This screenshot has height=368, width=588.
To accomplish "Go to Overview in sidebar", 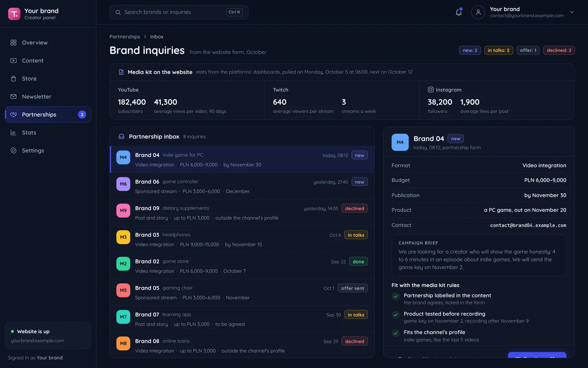I will [48, 43].
